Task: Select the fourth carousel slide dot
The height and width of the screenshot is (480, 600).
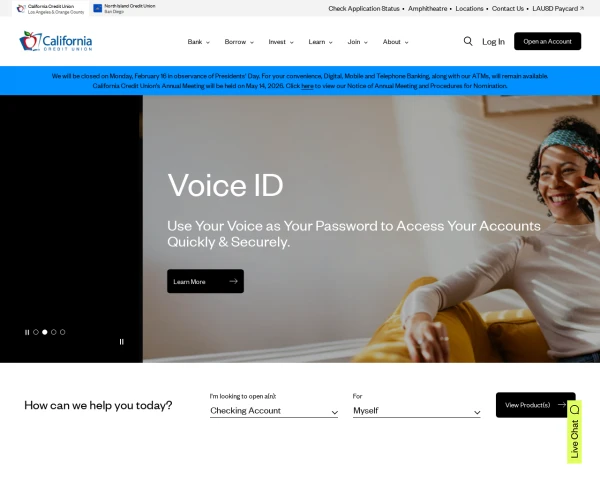Action: click(62, 332)
